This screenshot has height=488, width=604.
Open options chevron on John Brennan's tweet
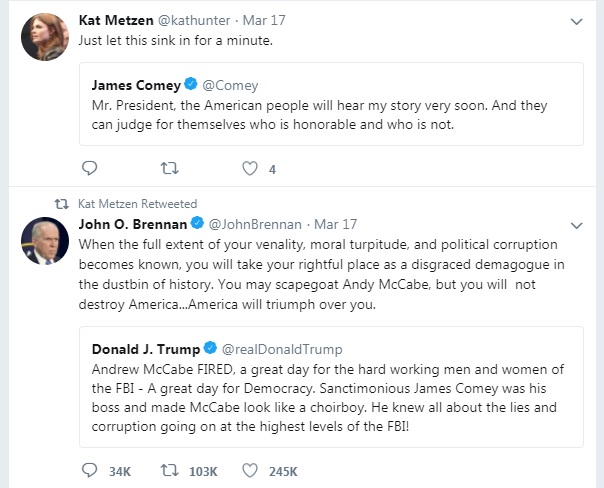[576, 225]
